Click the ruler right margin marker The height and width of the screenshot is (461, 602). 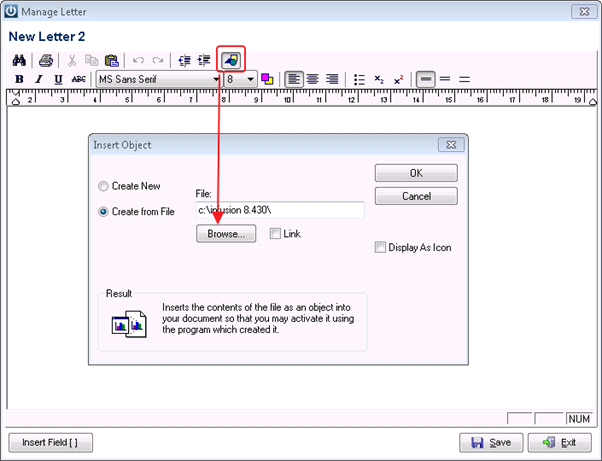(593, 101)
